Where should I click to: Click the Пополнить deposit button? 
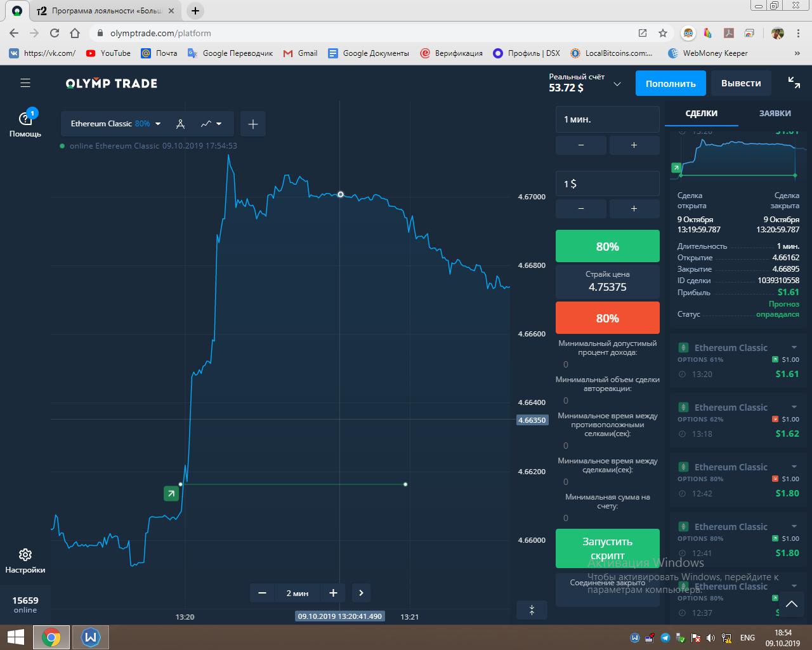pyautogui.click(x=671, y=83)
